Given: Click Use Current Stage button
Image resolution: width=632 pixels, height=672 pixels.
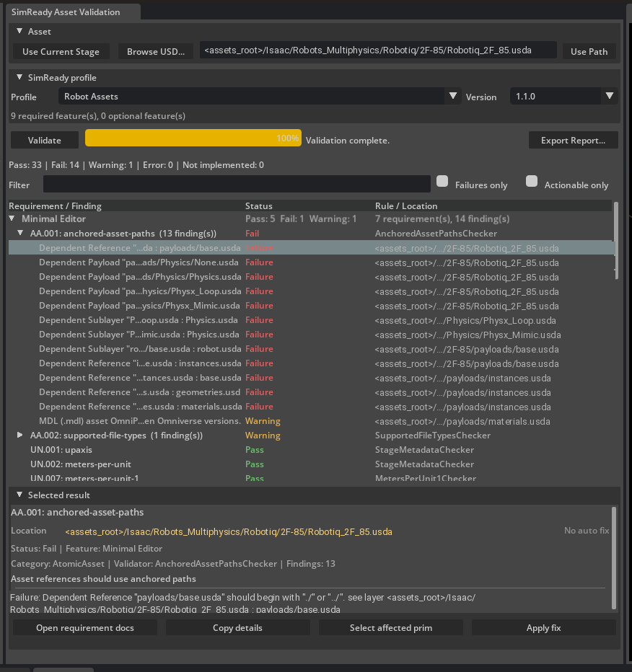Looking at the screenshot, I should tap(61, 51).
